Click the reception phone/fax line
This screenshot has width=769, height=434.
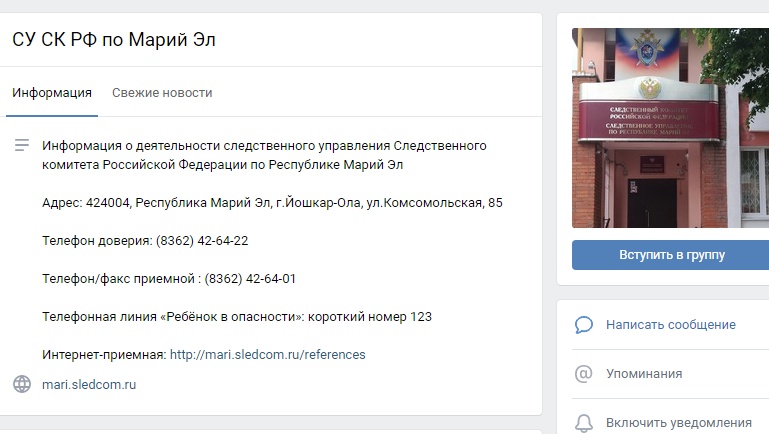pos(169,279)
